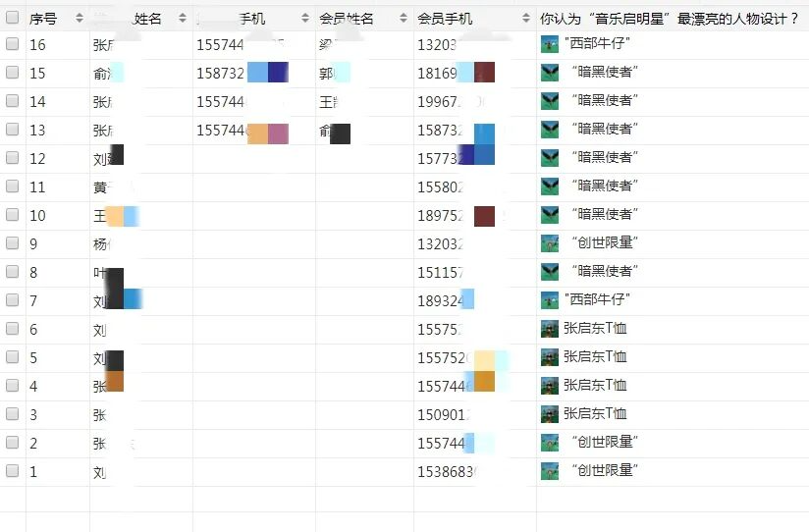Click the sort arrow in 会员姓名 column
The height and width of the screenshot is (532, 809).
coord(403,19)
